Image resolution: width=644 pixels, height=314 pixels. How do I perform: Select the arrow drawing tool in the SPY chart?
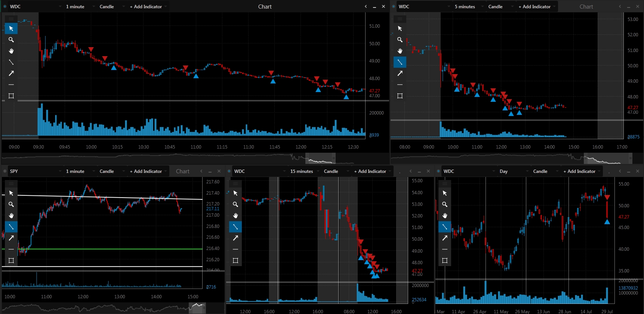pos(11,238)
